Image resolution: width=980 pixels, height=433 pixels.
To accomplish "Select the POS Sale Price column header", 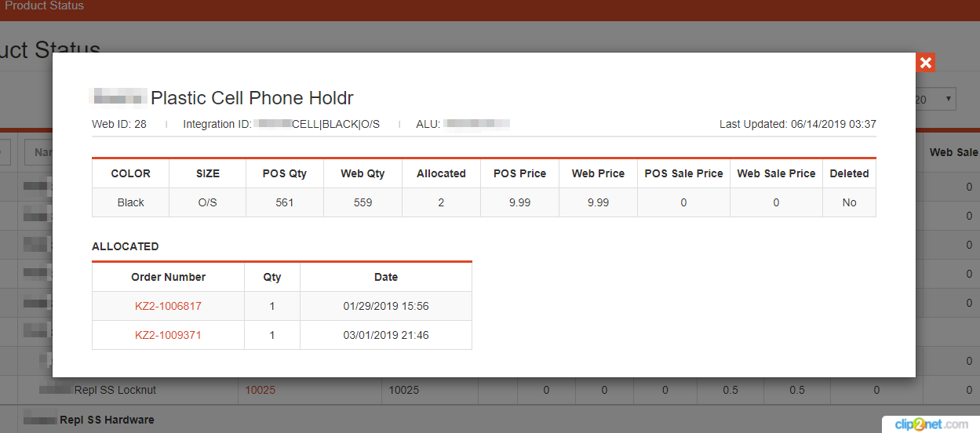I will coord(683,173).
